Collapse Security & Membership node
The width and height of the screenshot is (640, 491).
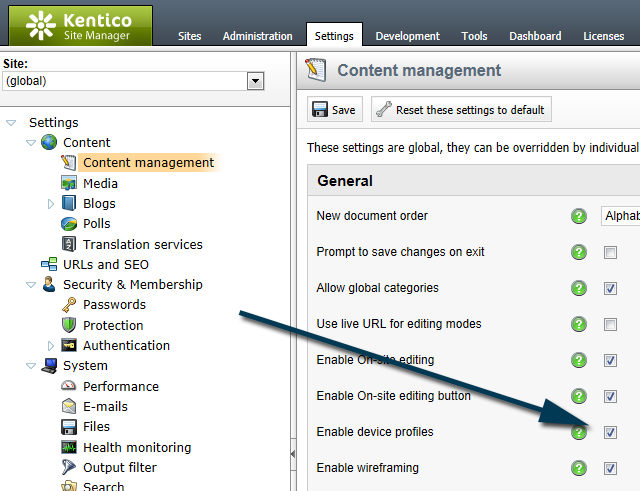point(31,284)
